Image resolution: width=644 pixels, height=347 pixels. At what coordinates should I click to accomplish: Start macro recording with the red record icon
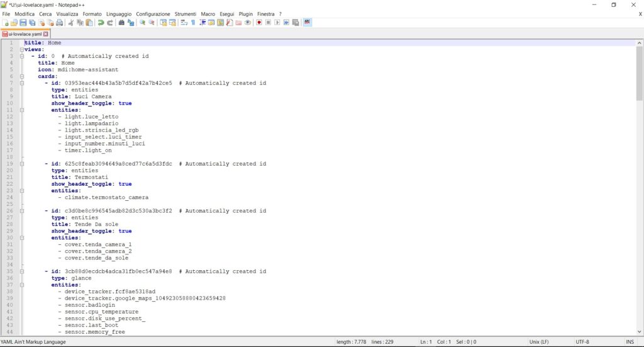click(258, 23)
